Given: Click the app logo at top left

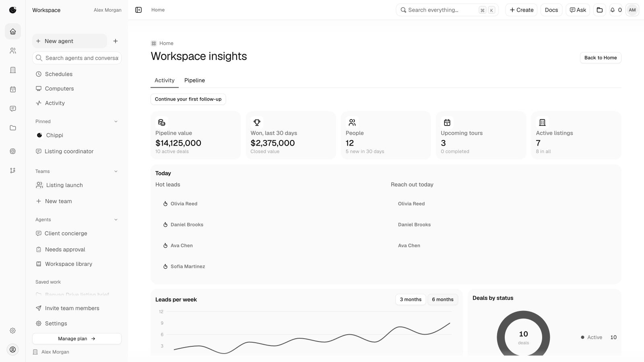Looking at the screenshot, I should pyautogui.click(x=13, y=10).
